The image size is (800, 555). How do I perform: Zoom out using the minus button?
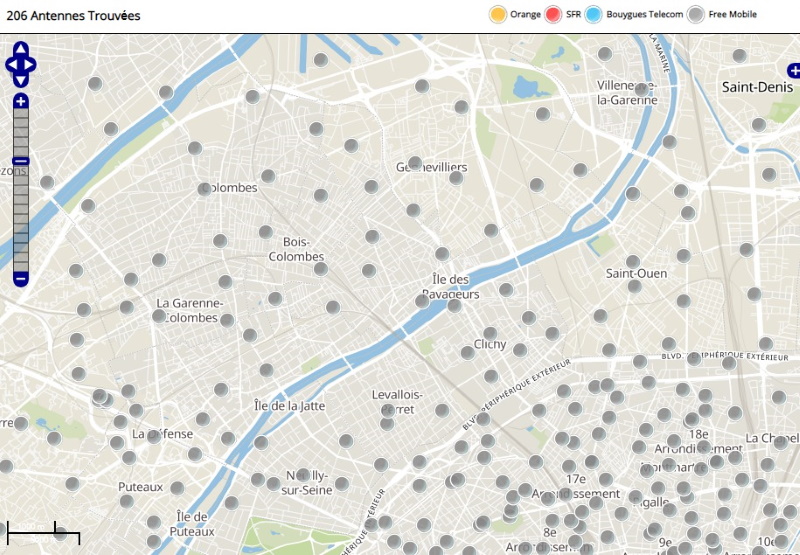[x=21, y=279]
